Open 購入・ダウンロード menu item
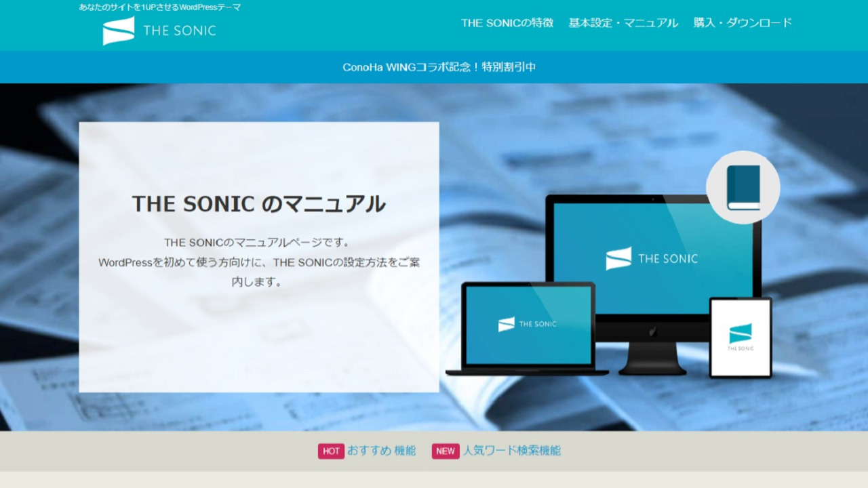 point(743,23)
